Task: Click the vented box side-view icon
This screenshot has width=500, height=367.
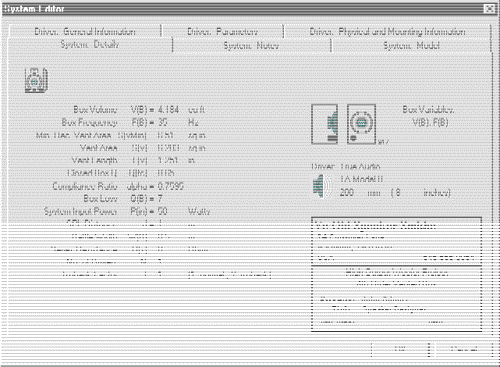Action: coord(325,124)
